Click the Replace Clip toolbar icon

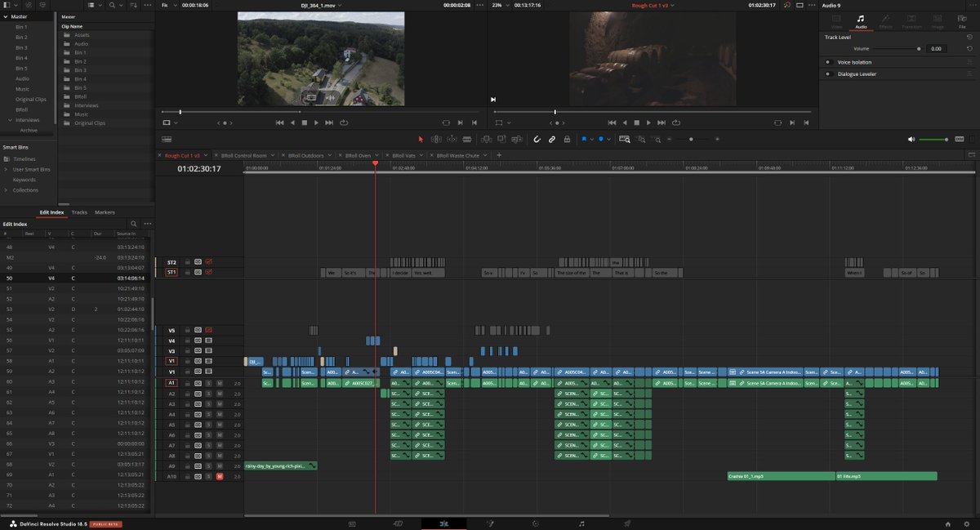point(517,139)
